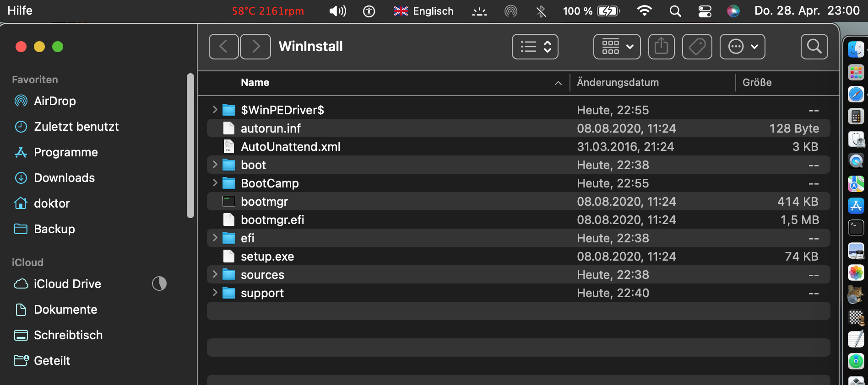Select Downloads in the sidebar
The image size is (868, 385).
64,178
